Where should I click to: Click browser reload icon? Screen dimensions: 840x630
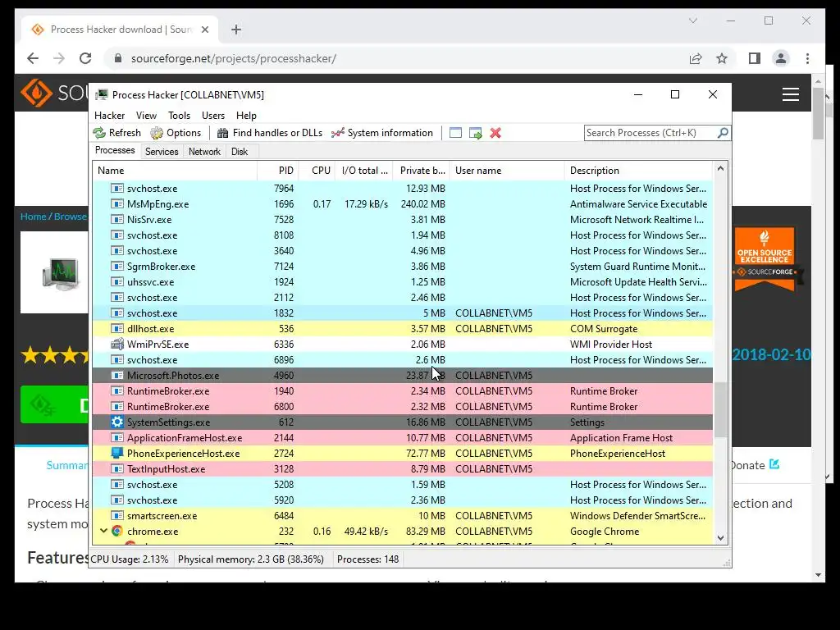point(85,58)
